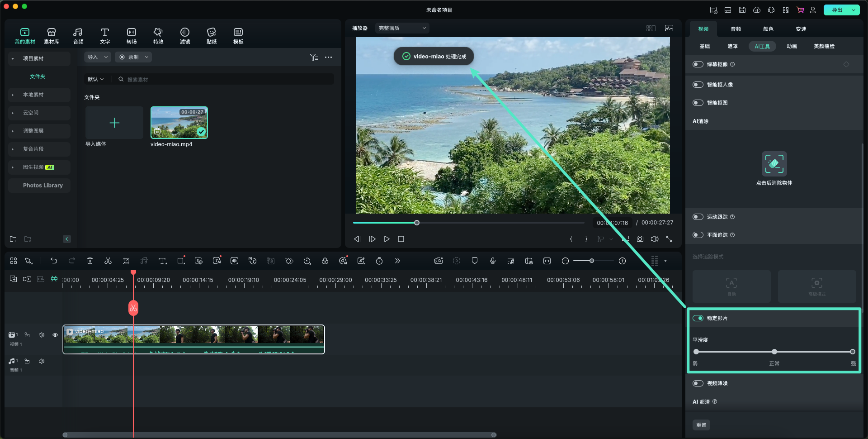Expand more timeline tools with double chevron
Screen dimensions: 868x439
click(397, 261)
